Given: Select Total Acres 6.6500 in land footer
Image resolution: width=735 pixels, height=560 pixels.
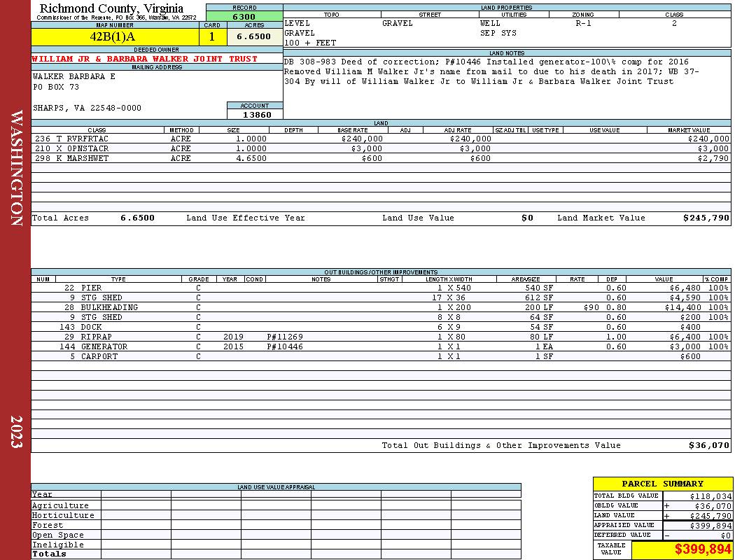Looking at the screenshot, I should pos(137,218).
